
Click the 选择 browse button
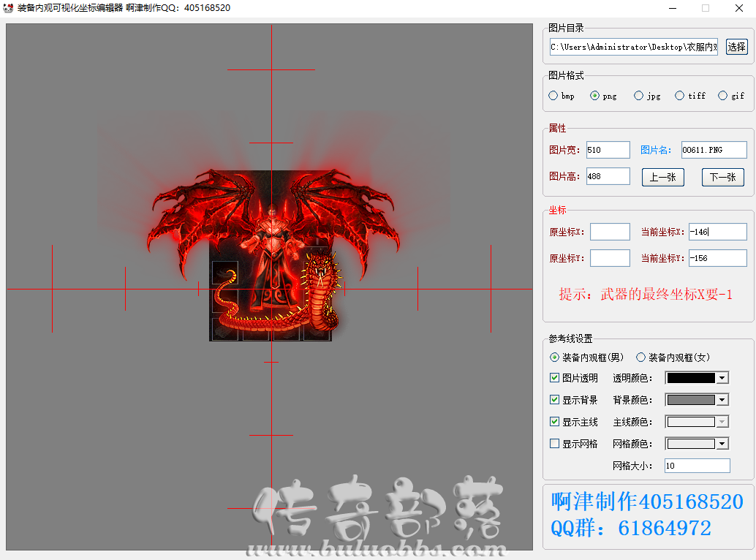736,47
